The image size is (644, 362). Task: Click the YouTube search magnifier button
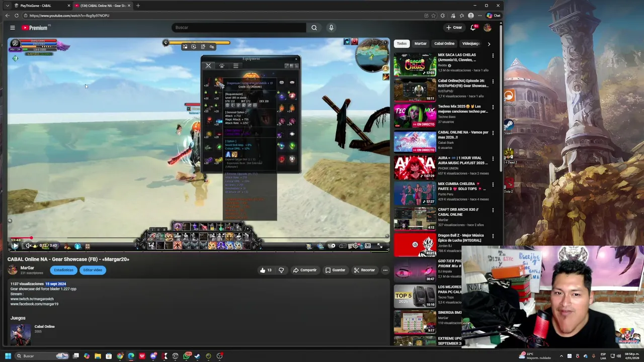(x=314, y=28)
